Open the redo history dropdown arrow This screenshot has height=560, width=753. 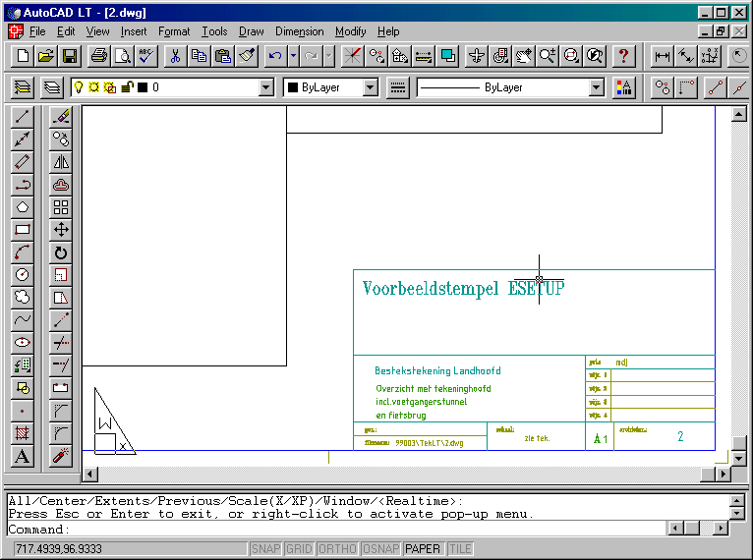click(329, 56)
